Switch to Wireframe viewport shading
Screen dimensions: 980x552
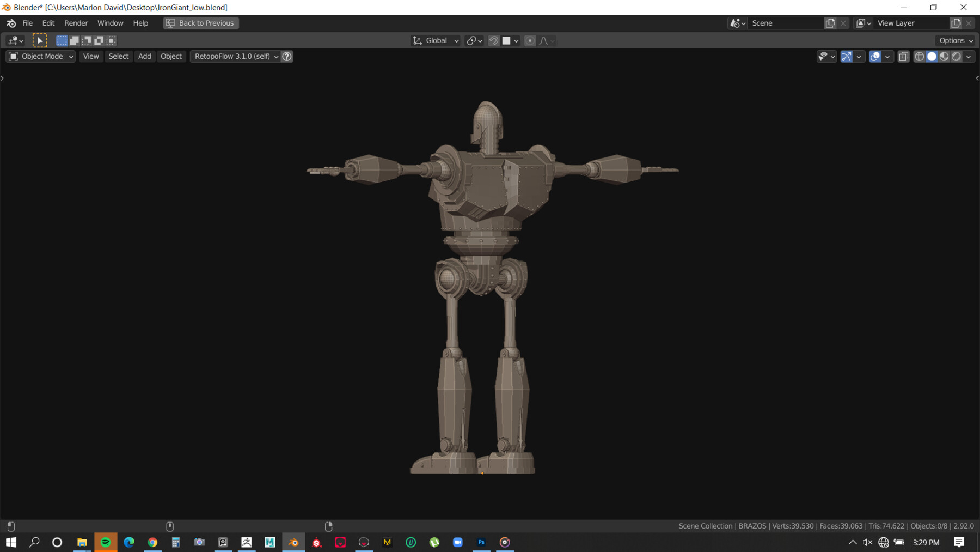919,57
